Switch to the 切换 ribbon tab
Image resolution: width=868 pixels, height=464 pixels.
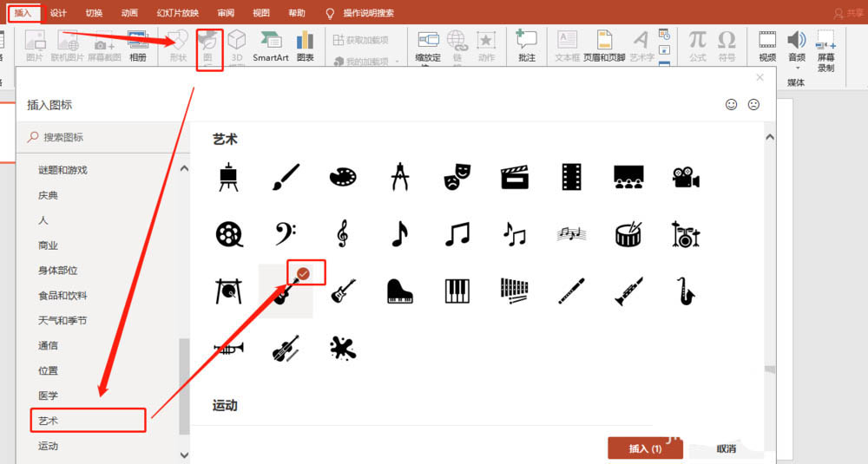tap(94, 13)
